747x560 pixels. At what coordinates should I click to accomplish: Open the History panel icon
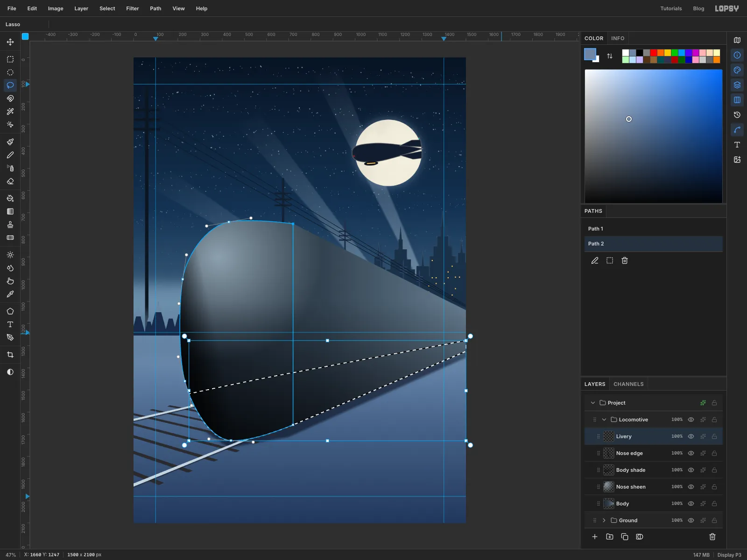click(x=737, y=115)
